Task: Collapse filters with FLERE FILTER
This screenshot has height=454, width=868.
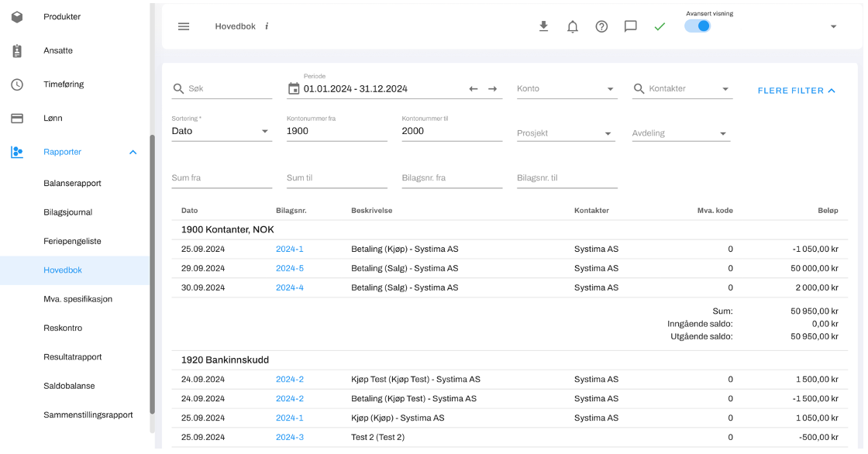Action: 796,90
